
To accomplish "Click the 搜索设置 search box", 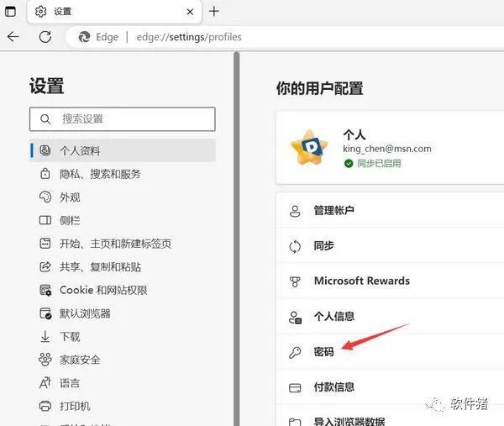I will (x=122, y=119).
